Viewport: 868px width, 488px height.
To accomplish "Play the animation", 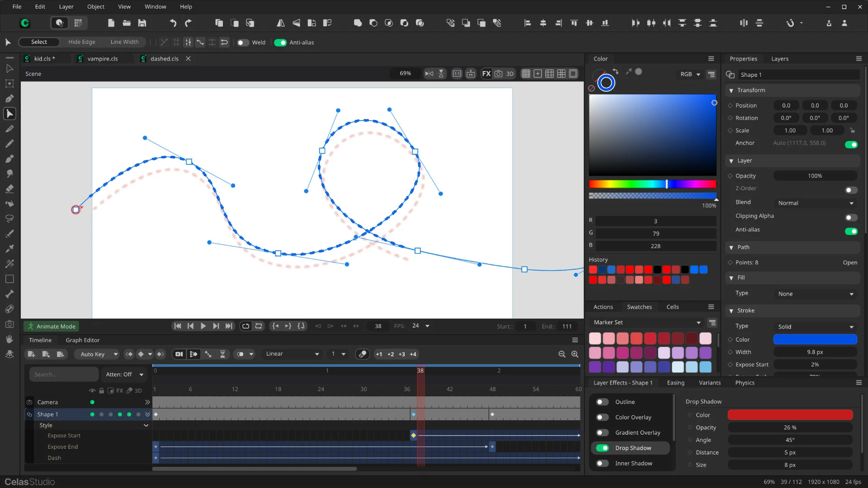I will click(203, 326).
